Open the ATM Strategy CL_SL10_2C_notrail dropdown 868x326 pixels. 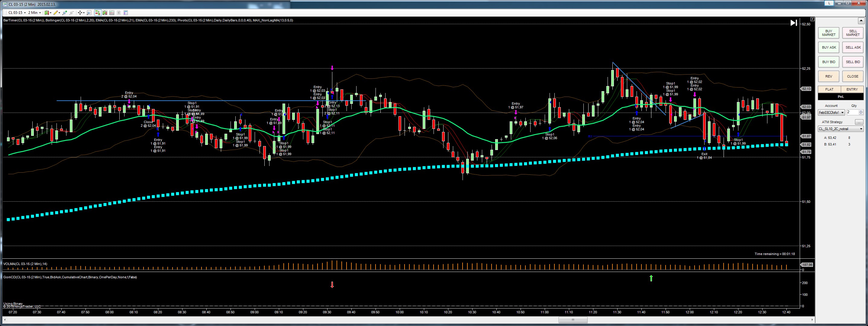click(841, 129)
